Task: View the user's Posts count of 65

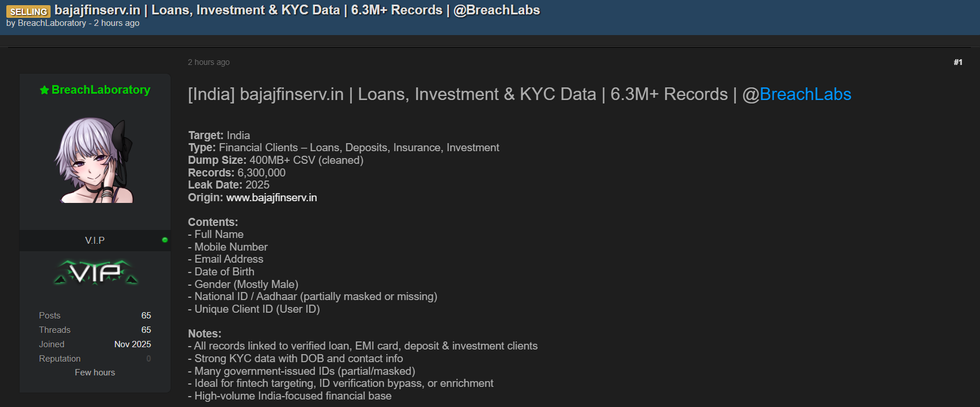Action: [146, 316]
